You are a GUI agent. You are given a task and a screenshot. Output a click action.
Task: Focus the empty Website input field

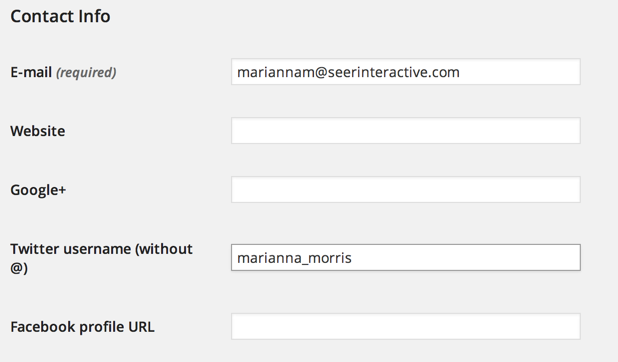click(406, 131)
